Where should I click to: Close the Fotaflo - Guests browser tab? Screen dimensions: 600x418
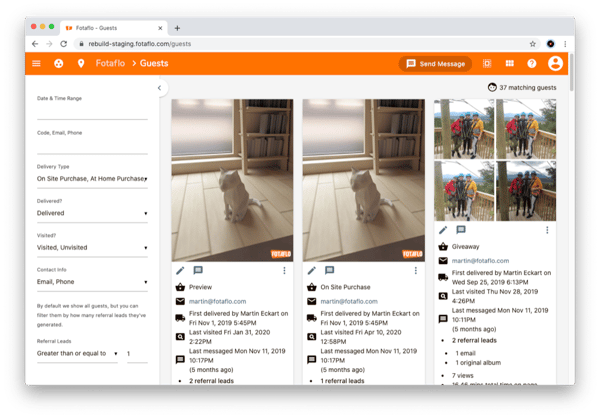[160, 28]
